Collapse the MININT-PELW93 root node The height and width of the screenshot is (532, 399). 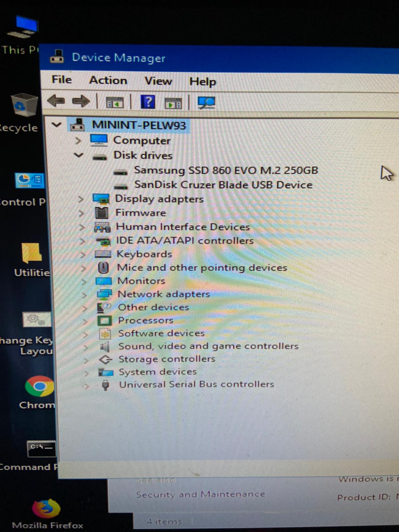click(57, 125)
